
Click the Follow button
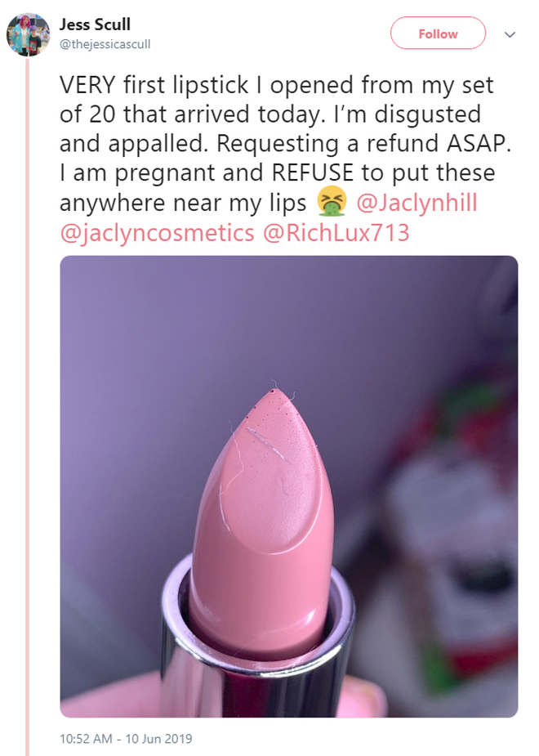pyautogui.click(x=438, y=34)
